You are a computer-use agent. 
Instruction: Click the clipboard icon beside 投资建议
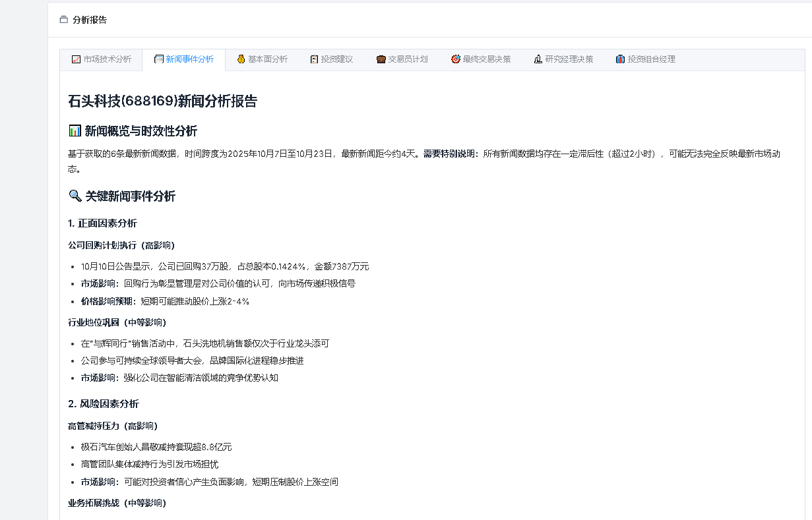(x=314, y=59)
